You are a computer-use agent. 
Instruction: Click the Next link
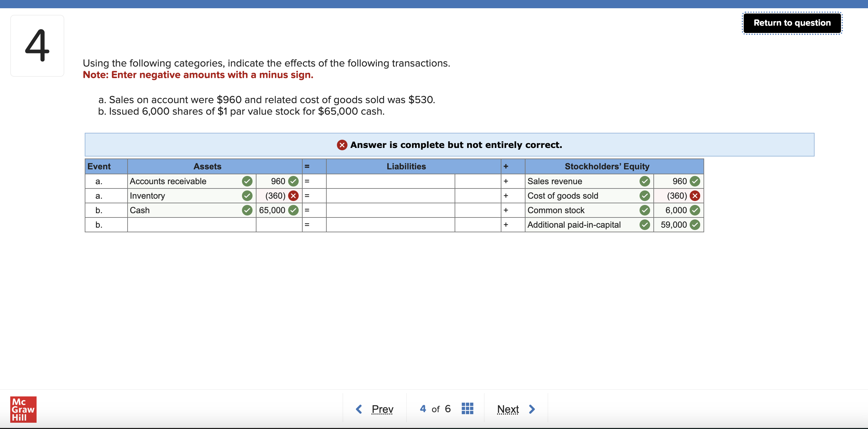pyautogui.click(x=508, y=409)
